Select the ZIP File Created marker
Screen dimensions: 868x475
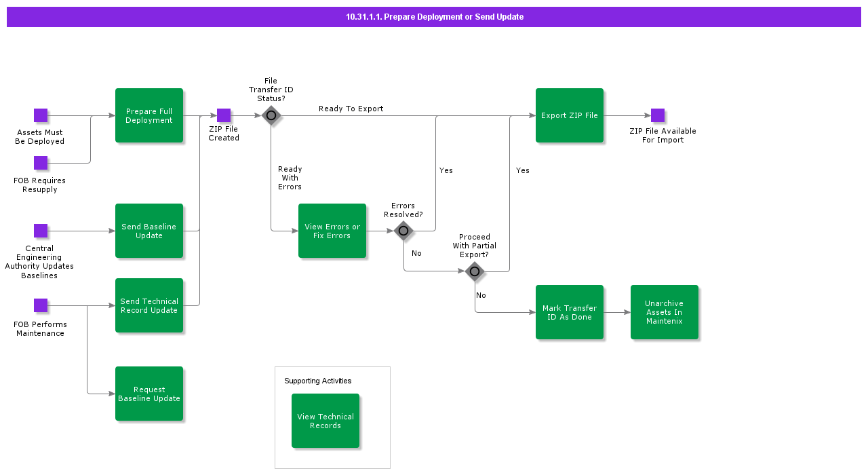[224, 114]
